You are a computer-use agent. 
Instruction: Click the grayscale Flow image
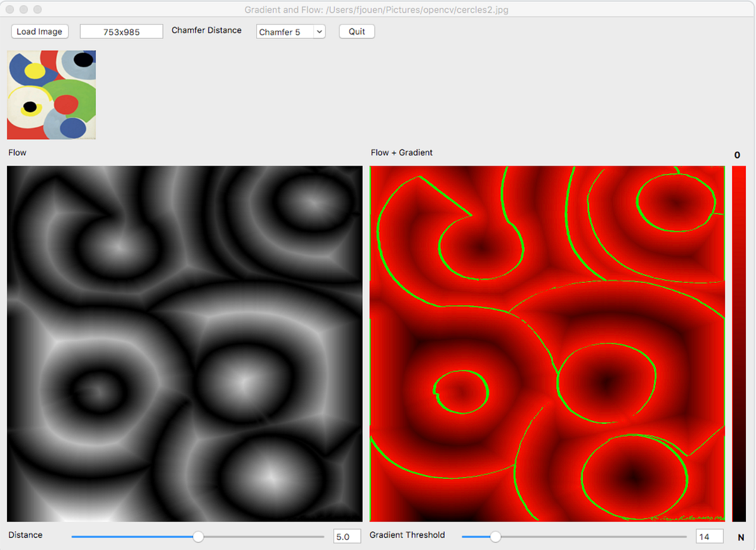click(185, 343)
